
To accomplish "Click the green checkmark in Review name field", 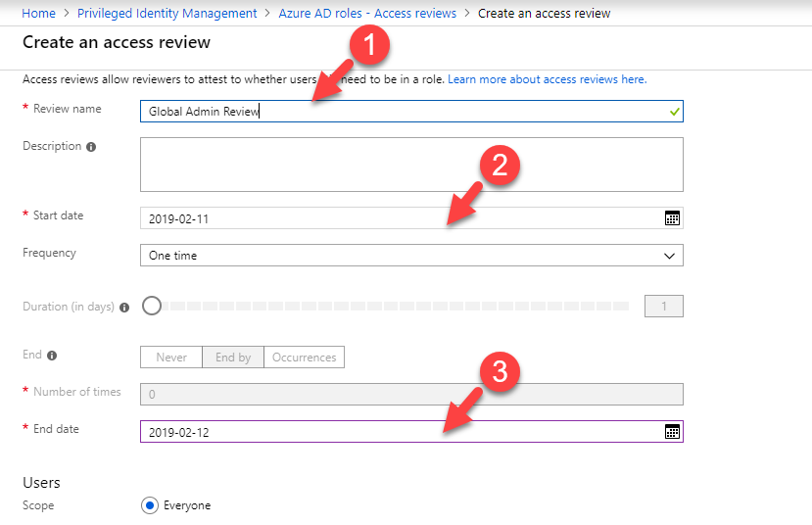I will pyautogui.click(x=671, y=112).
